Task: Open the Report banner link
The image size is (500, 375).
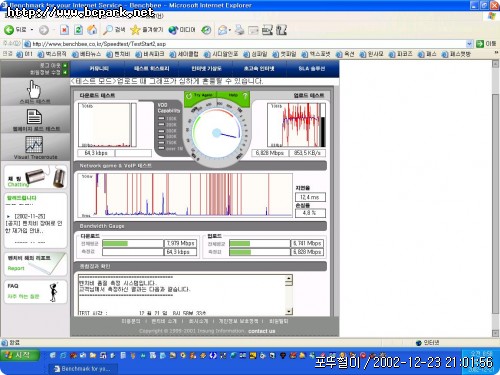Action: 35,263
